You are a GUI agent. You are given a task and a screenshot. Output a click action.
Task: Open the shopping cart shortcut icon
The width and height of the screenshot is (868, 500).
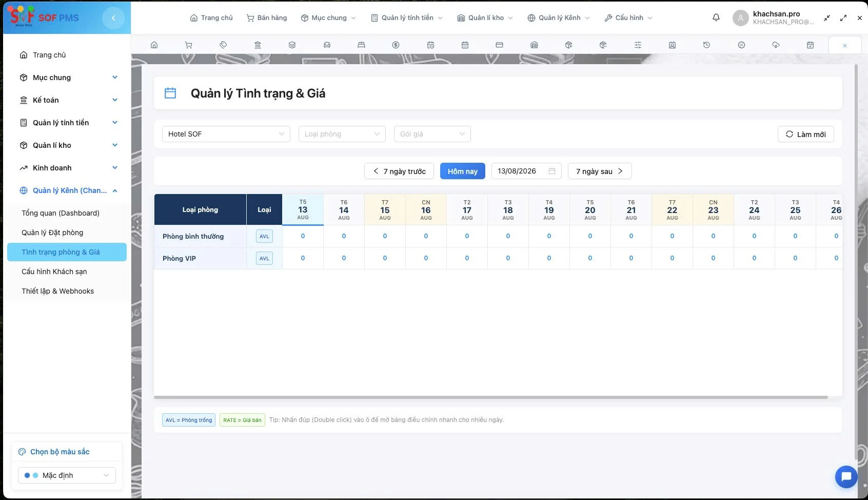(x=188, y=45)
